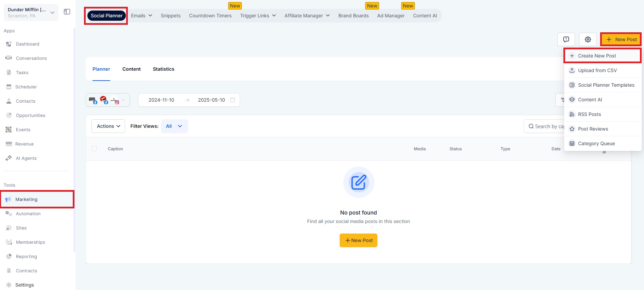The width and height of the screenshot is (644, 290).
Task: Click the Status column header
Action: point(456,149)
